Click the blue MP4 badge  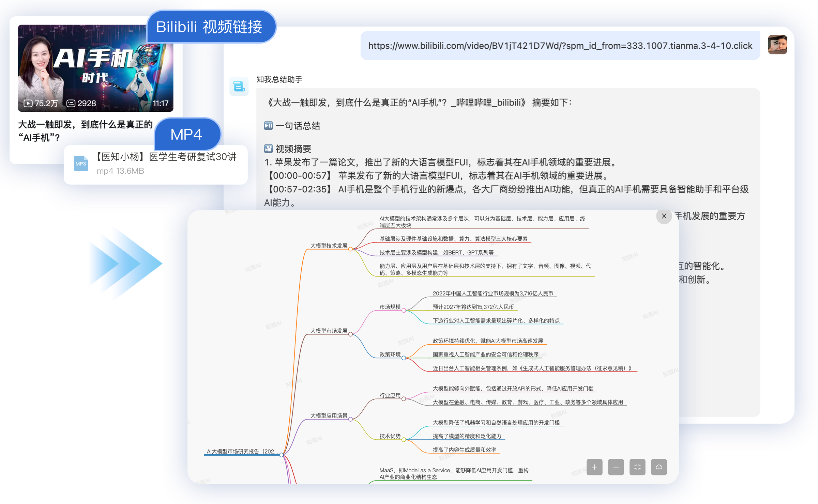(x=187, y=134)
